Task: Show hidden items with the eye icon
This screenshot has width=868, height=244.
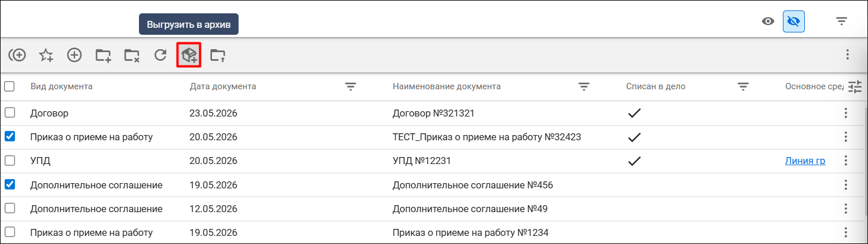Action: pos(768,21)
